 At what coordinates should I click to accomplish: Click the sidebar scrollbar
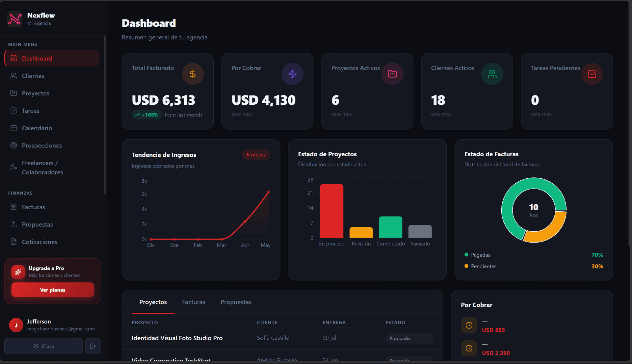click(x=105, y=115)
